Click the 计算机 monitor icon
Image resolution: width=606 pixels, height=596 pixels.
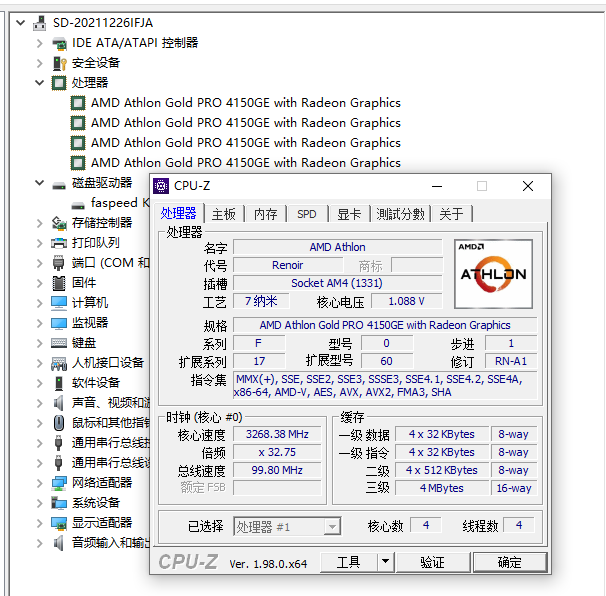coord(59,303)
